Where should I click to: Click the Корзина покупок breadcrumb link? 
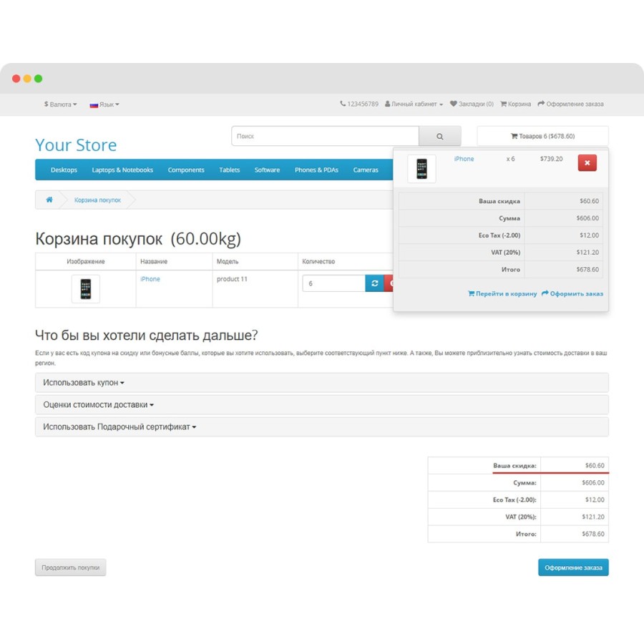tap(97, 200)
